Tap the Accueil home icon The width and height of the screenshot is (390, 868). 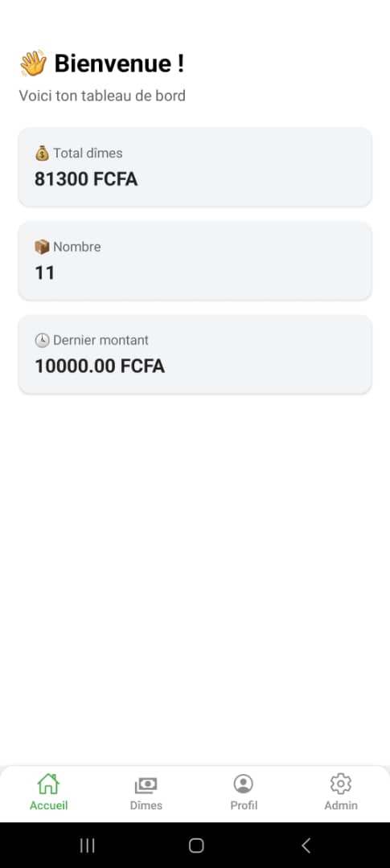click(x=48, y=784)
